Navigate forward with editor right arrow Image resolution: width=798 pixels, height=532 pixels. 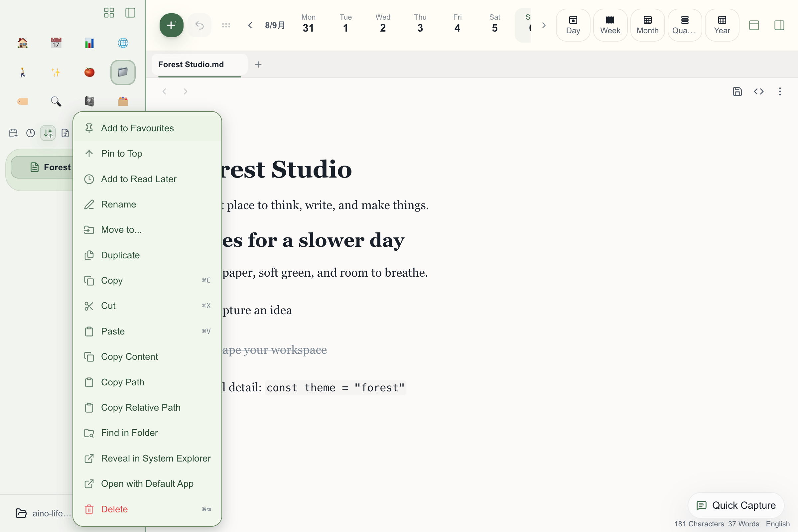185,91
